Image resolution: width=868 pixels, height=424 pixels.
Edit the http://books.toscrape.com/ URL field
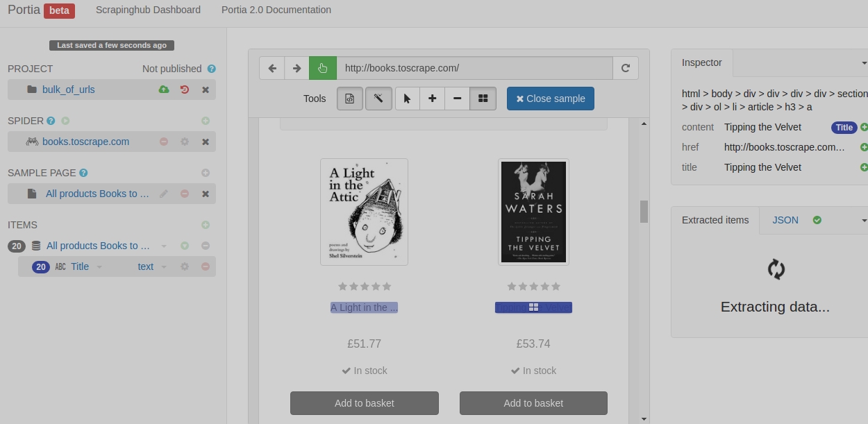pos(474,68)
